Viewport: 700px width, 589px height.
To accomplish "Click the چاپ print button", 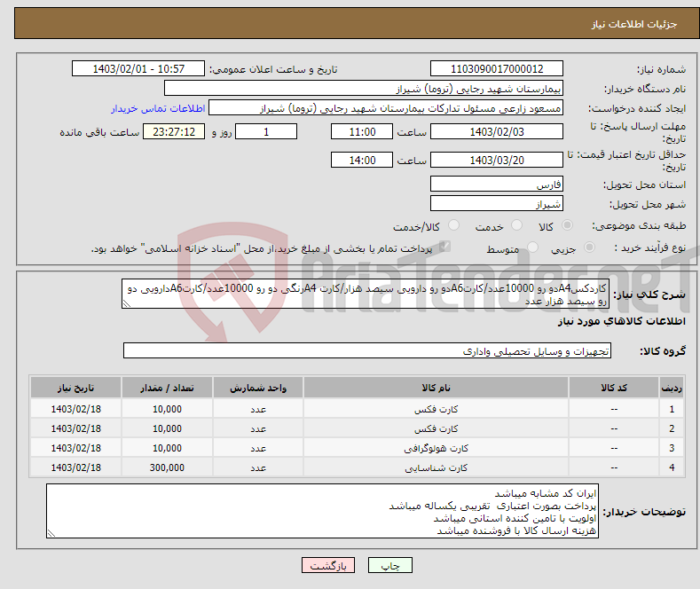I will tap(389, 565).
